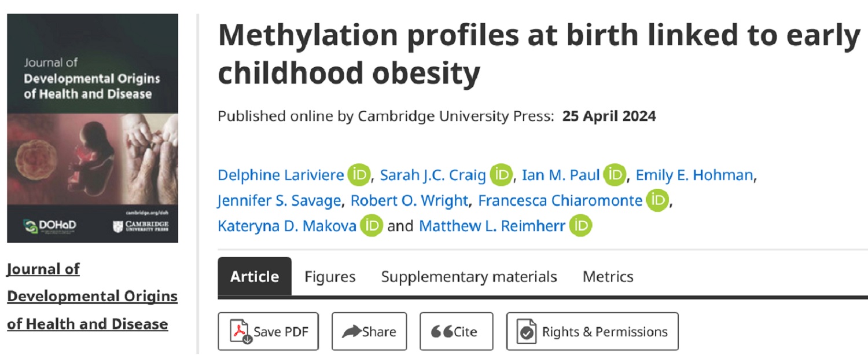Click the Save PDF button
Screen dimensions: 868x355
pos(268,331)
